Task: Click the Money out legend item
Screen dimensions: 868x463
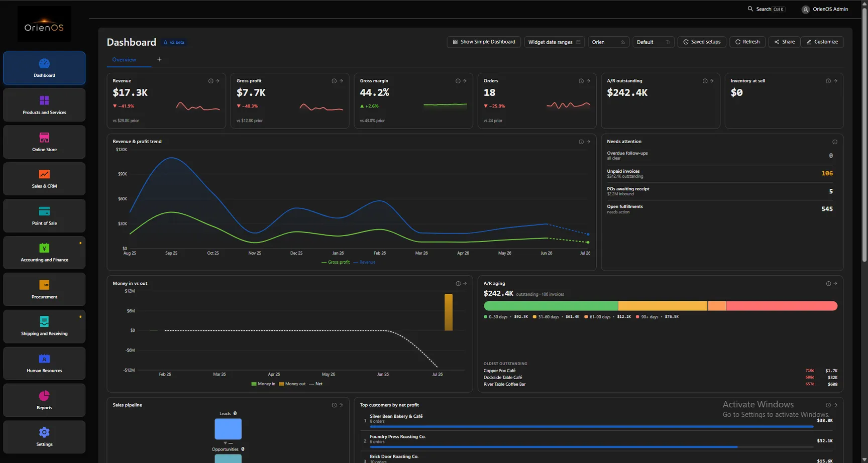Action: 292,384
